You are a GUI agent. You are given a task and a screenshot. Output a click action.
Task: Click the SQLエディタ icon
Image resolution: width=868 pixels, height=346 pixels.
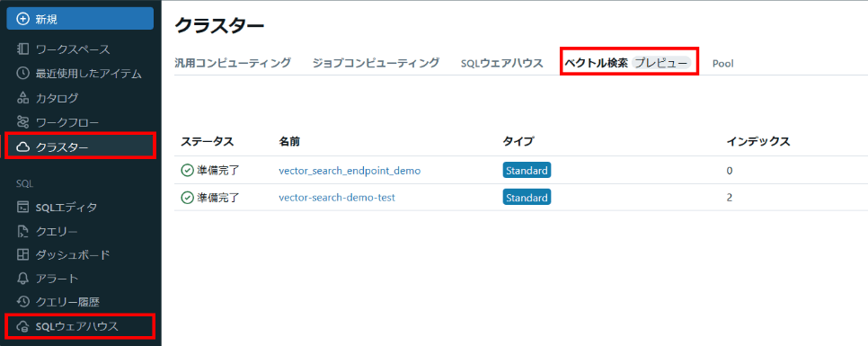pyautogui.click(x=22, y=208)
